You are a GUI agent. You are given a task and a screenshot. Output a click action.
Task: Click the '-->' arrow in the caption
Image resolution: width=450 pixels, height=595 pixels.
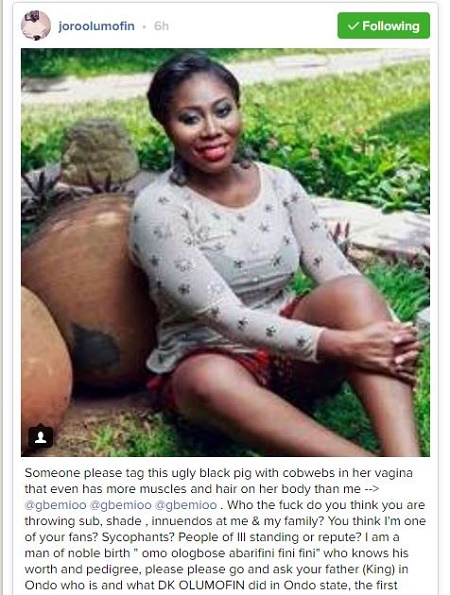[371, 489]
